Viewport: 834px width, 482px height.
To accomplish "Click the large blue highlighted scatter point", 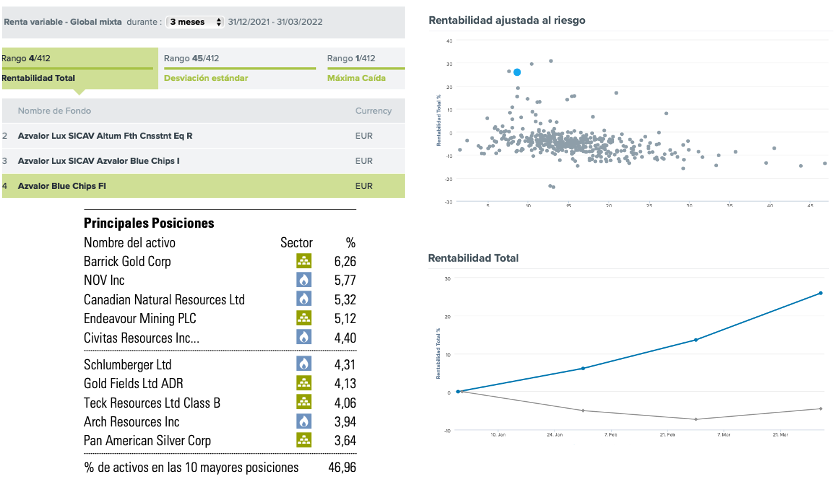I will (x=517, y=72).
